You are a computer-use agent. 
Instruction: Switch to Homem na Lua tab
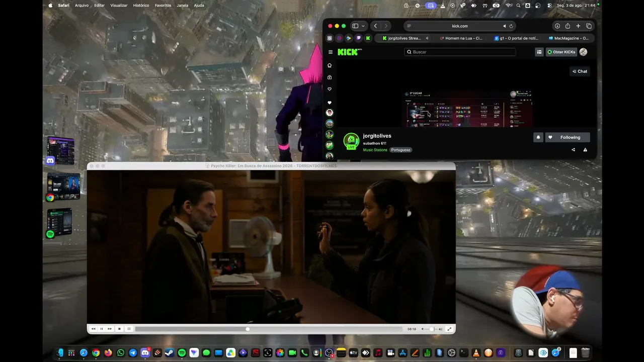pyautogui.click(x=461, y=38)
